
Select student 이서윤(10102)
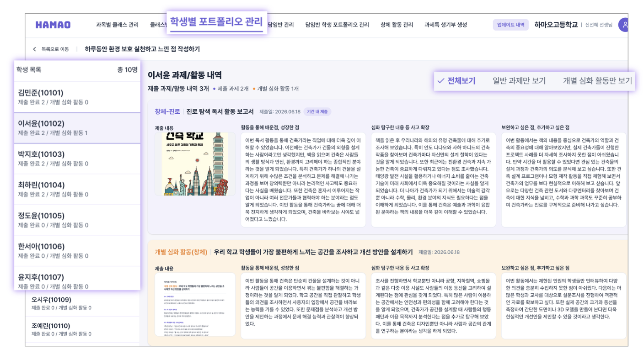click(77, 128)
